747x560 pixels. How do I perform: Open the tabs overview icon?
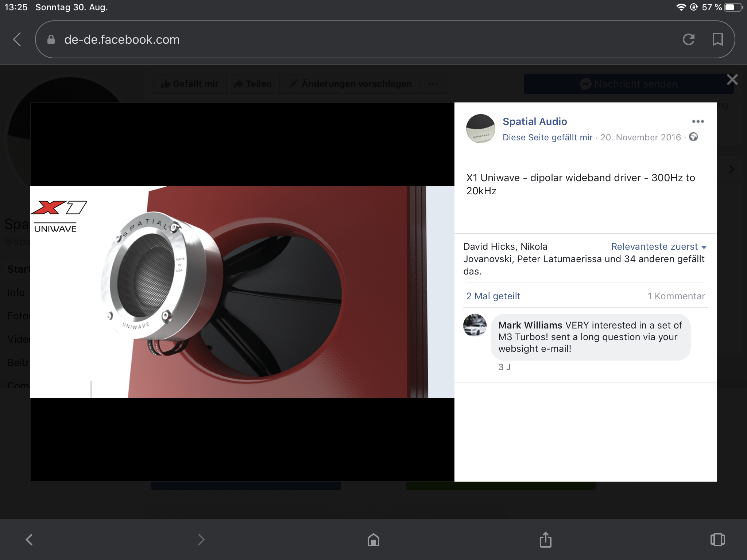[717, 540]
